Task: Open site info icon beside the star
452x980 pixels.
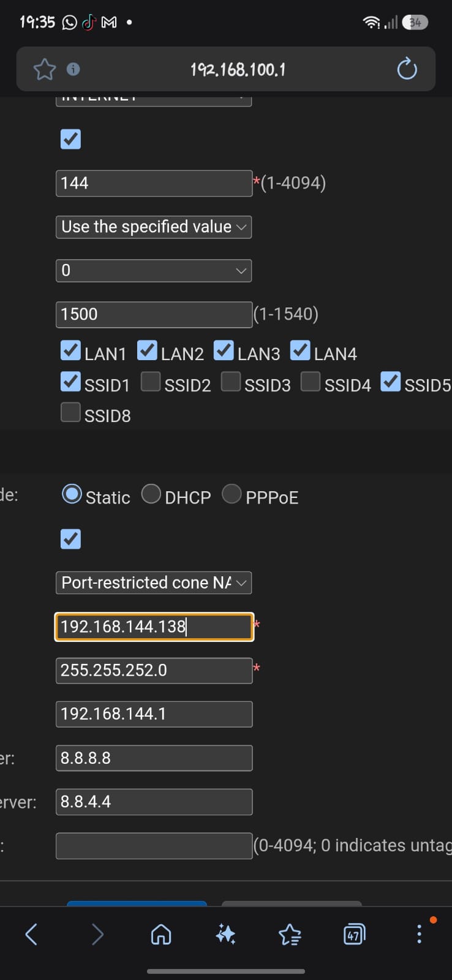Action: coord(73,69)
